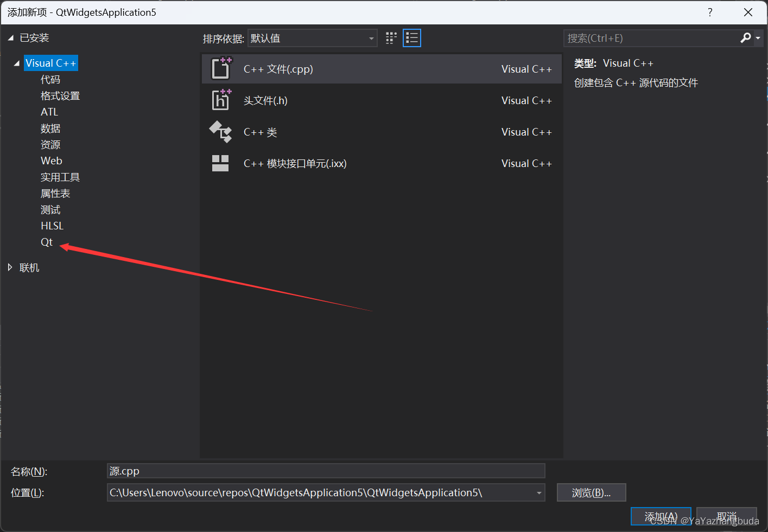Collapse the Visual C++ tree node
The height and width of the screenshot is (532, 768).
click(x=16, y=62)
